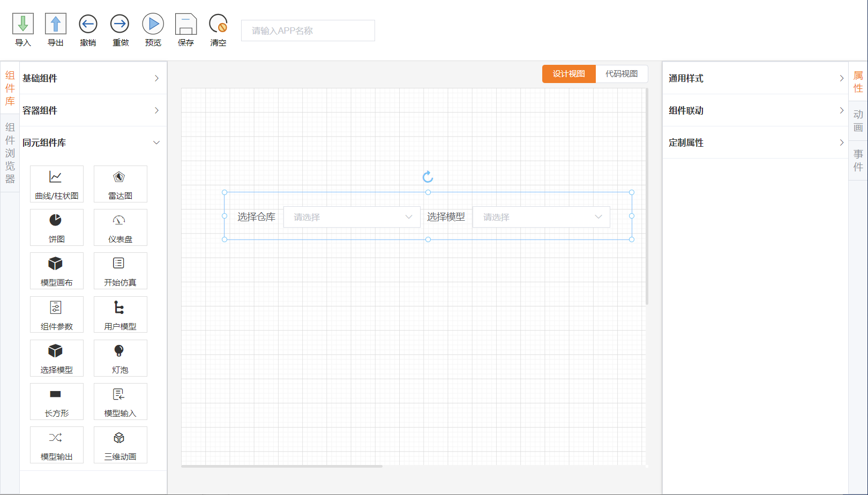The width and height of the screenshot is (868, 495).
Task: Open the 组件浏览器 side tab
Action: 10,153
